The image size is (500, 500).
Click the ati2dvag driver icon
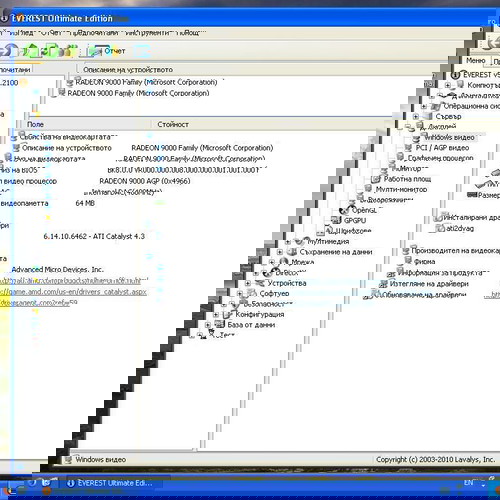tap(441, 228)
